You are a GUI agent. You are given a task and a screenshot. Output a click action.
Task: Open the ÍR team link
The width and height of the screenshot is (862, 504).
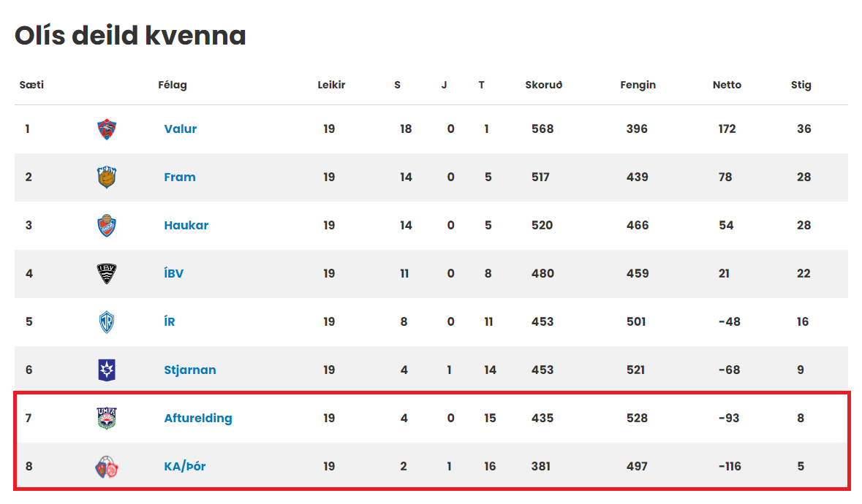point(170,321)
